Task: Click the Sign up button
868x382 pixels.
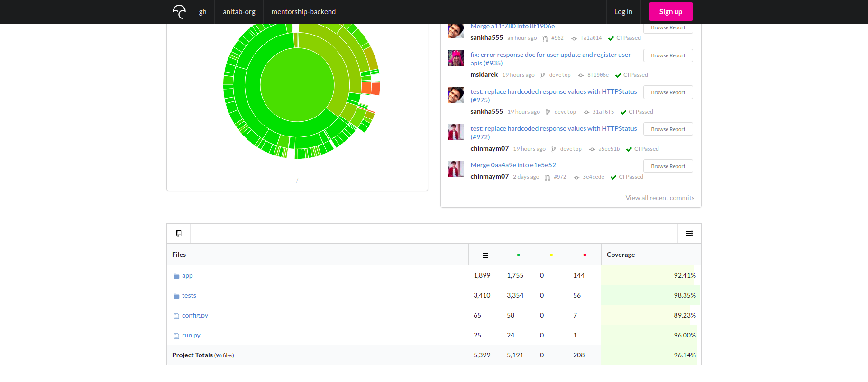Action: tap(671, 12)
